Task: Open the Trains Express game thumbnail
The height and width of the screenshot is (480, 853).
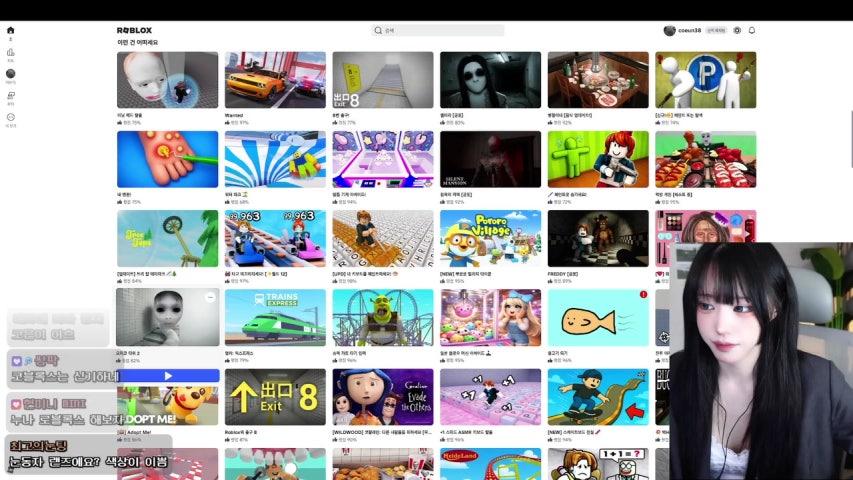Action: pos(275,318)
